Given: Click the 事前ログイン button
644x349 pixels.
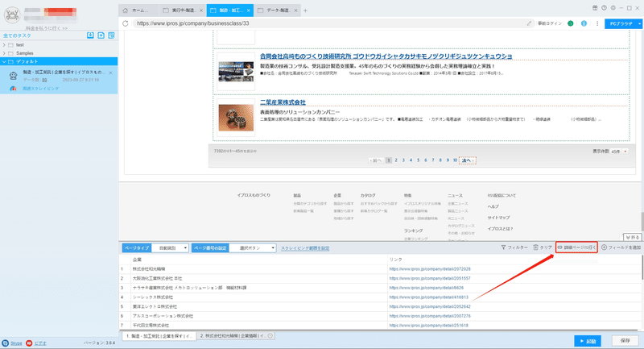Looking at the screenshot, I should [550, 23].
